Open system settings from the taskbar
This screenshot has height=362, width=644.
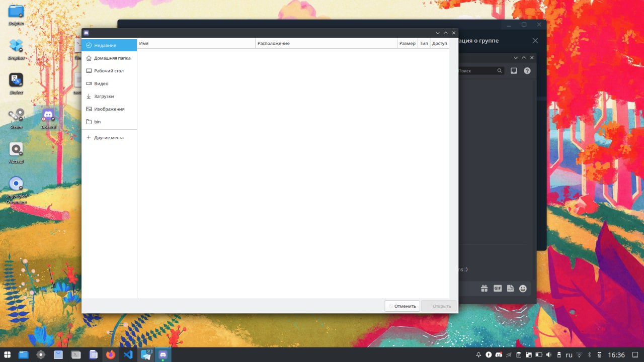41,354
